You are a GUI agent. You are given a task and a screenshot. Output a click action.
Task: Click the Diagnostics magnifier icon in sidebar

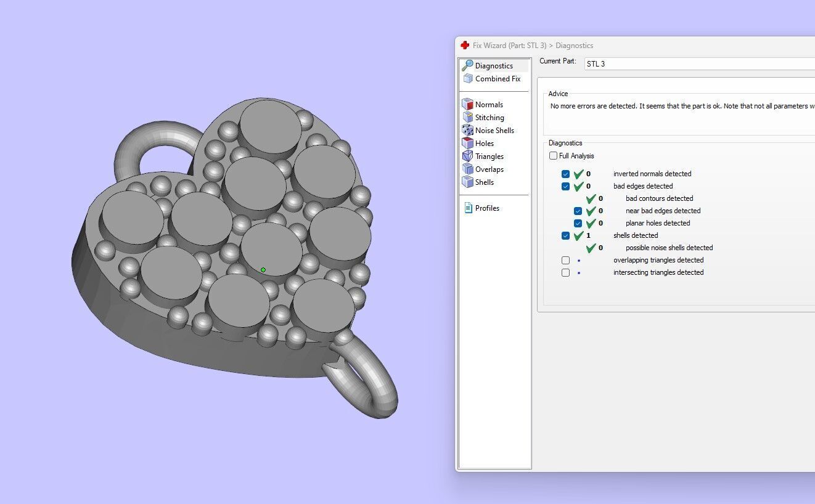(x=468, y=65)
